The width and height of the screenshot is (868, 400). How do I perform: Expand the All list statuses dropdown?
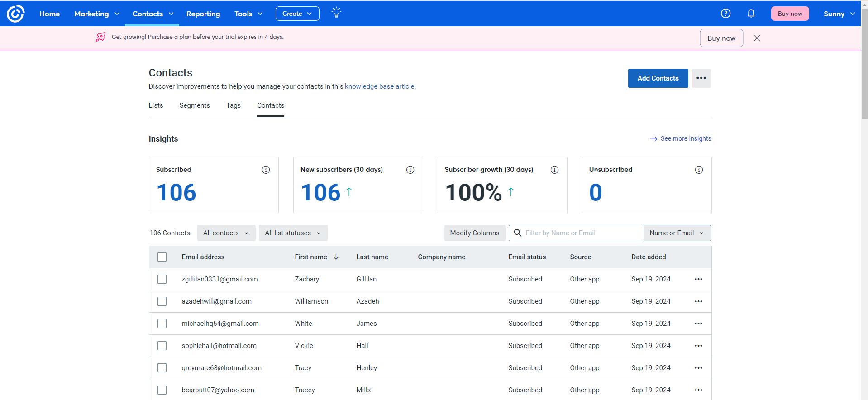point(293,233)
